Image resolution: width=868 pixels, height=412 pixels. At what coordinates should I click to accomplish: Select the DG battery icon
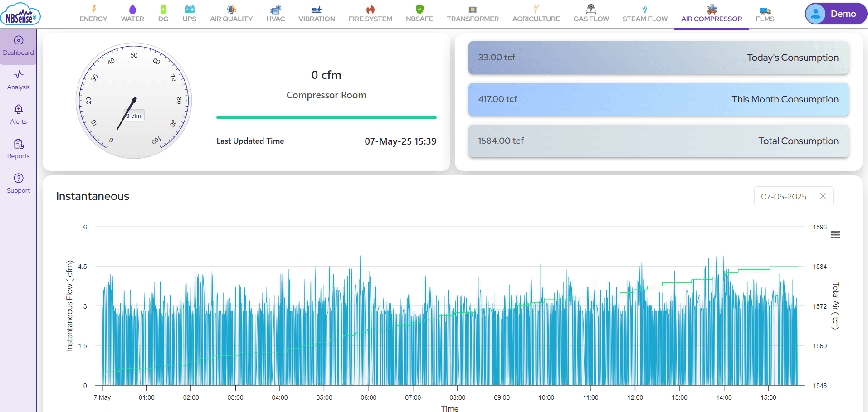163,9
